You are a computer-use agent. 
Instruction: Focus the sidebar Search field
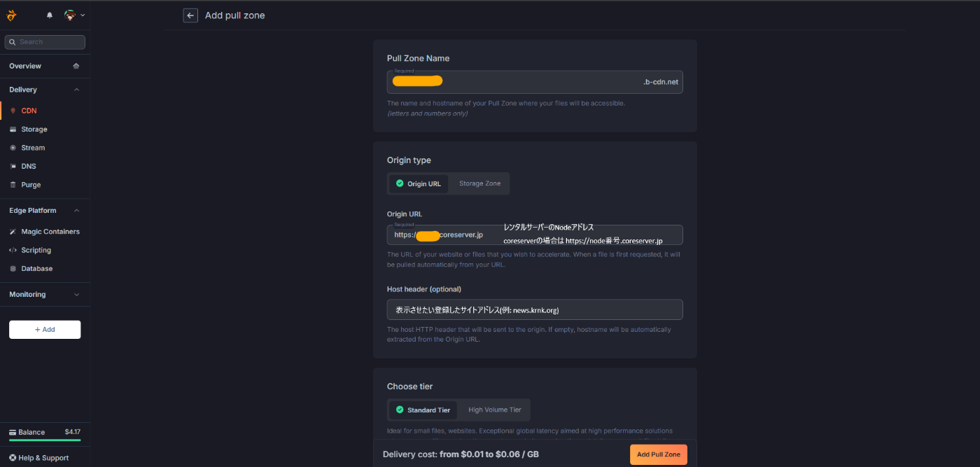45,42
